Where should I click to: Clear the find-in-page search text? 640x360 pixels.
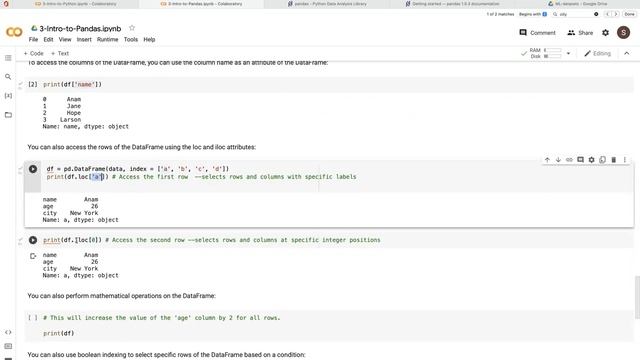[x=596, y=14]
